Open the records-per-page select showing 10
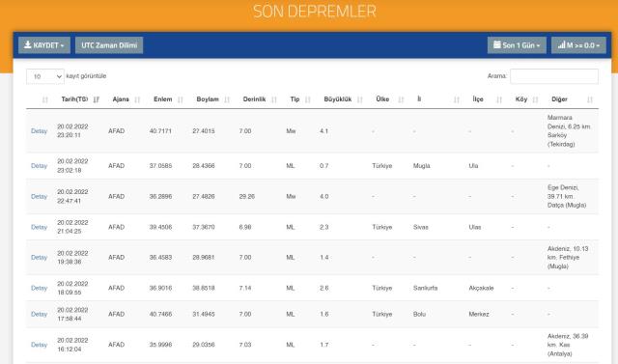Screen dimensions: 618x364 tap(45, 76)
